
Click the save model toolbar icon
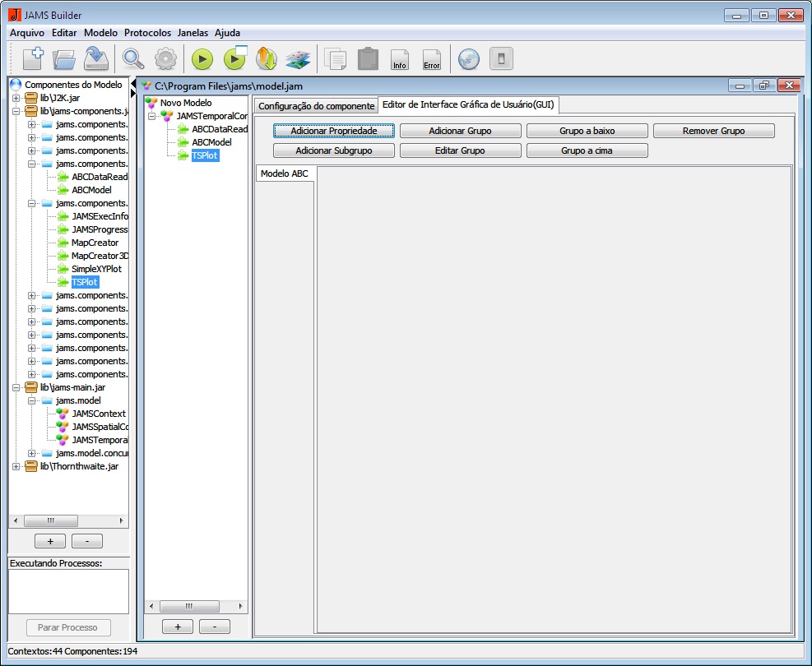[x=97, y=58]
